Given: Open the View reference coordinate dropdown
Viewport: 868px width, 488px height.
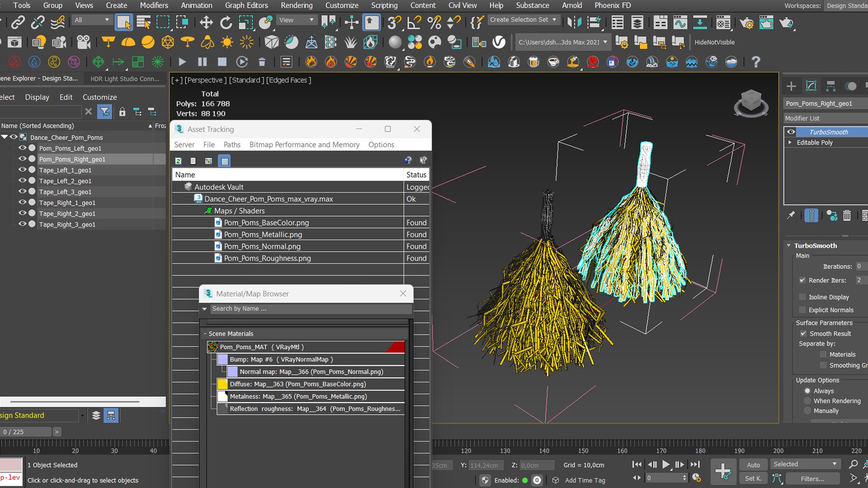Looking at the screenshot, I should (x=296, y=20).
